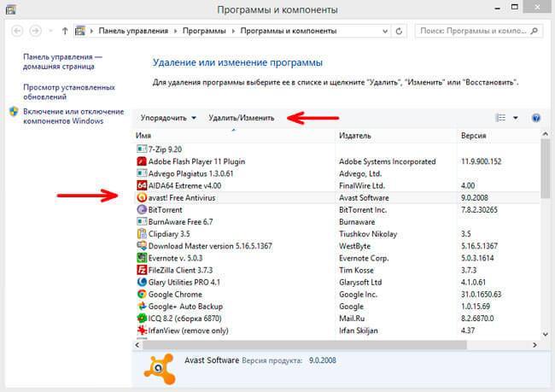Expand the Программы breadcrumb arrow

233,31
